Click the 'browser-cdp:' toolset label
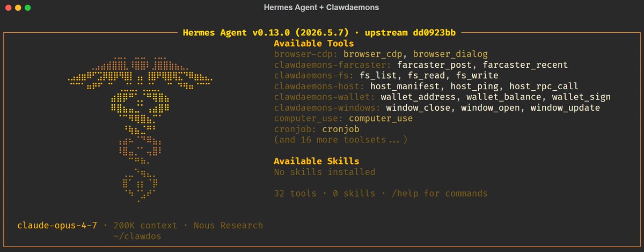The image size is (644, 252). (x=306, y=54)
